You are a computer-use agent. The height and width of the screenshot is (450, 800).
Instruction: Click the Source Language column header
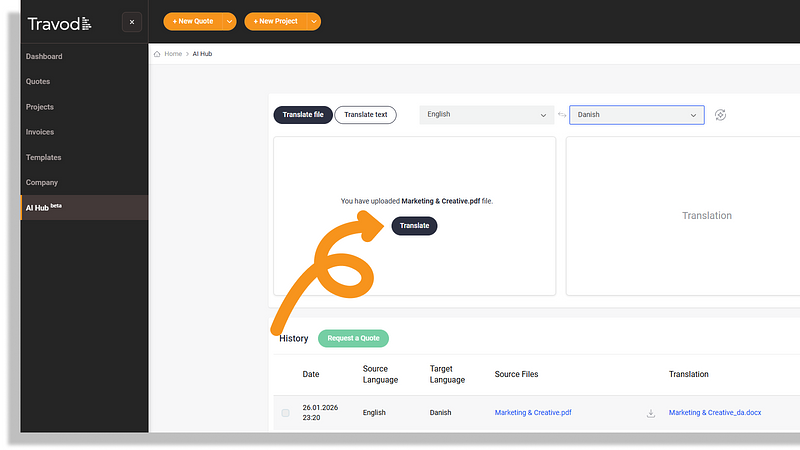click(x=380, y=374)
